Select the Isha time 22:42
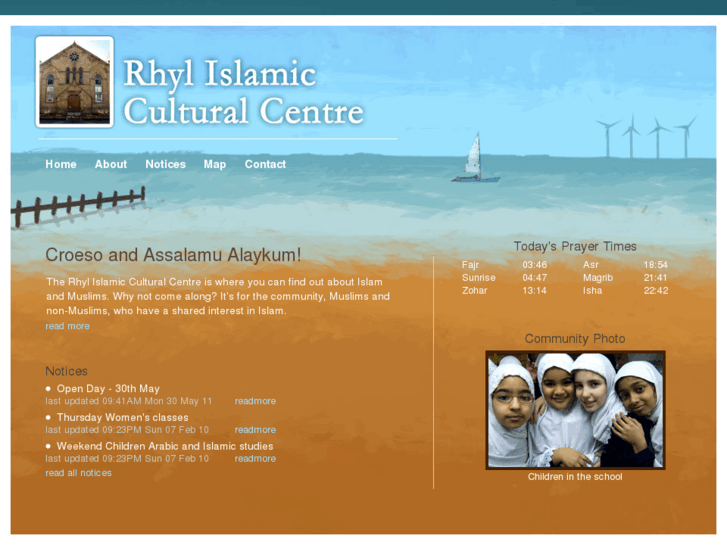 point(656,291)
